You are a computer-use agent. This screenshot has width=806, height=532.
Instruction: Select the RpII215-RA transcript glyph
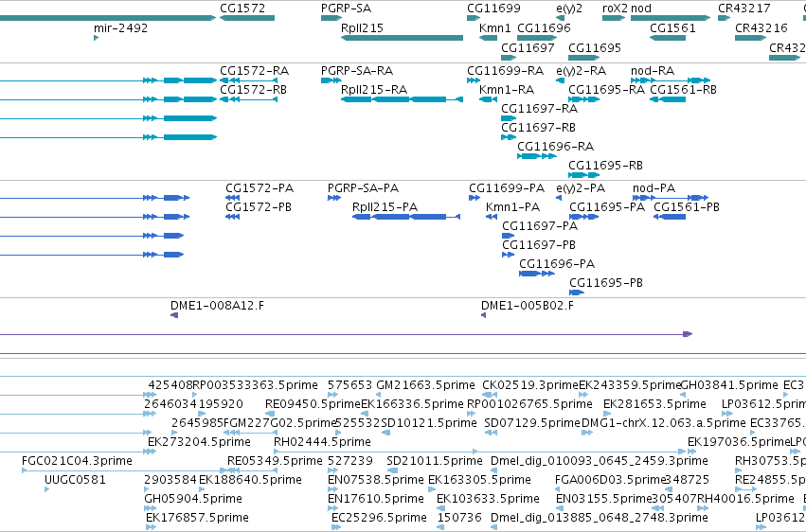[402, 99]
